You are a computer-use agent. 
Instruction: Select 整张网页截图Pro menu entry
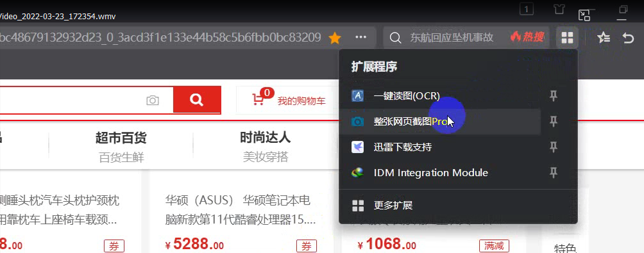coord(439,121)
